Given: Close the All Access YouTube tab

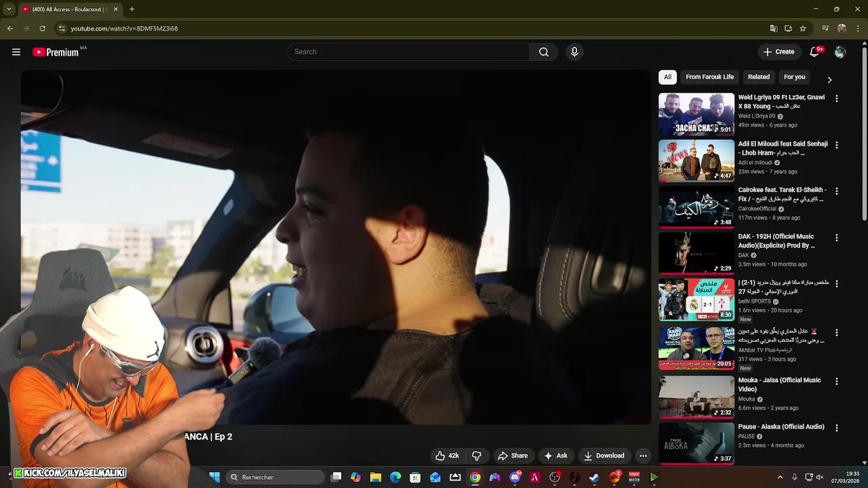Looking at the screenshot, I should click(x=115, y=9).
